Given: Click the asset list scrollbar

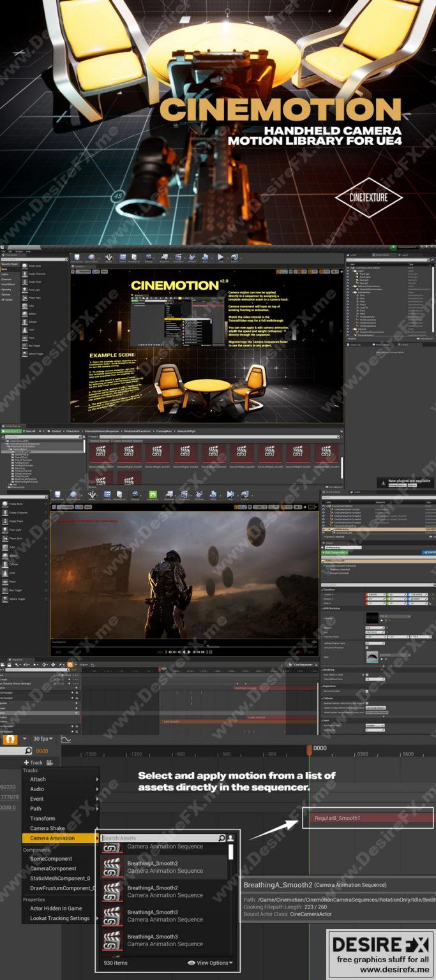Looking at the screenshot, I should click(230, 851).
